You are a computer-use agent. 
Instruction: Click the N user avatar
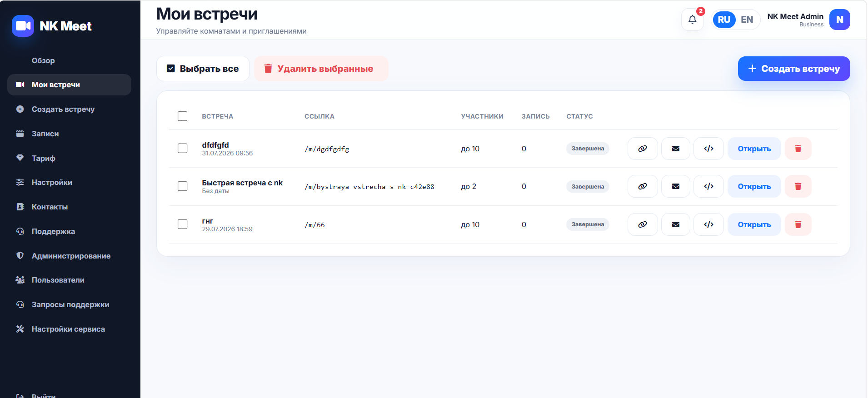coord(839,20)
